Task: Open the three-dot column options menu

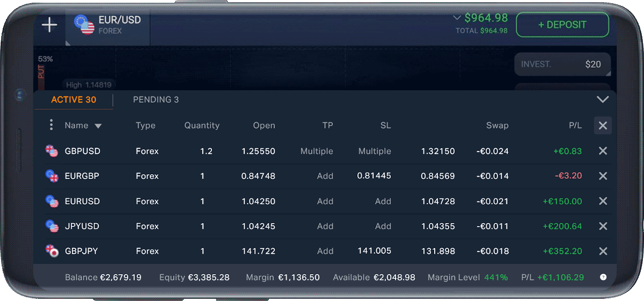Action: coord(51,125)
